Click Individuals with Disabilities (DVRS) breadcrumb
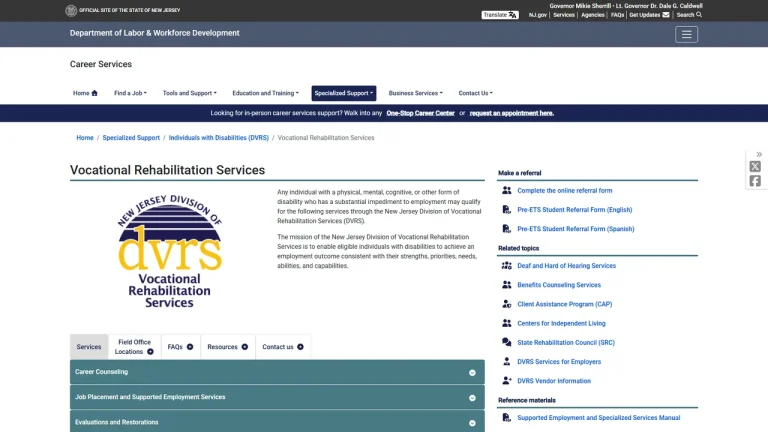 [x=218, y=138]
